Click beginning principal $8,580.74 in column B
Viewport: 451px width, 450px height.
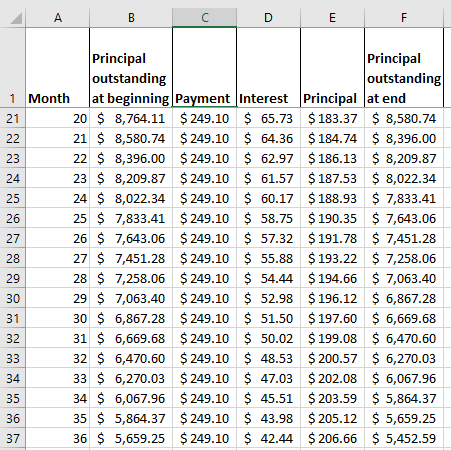pos(131,138)
